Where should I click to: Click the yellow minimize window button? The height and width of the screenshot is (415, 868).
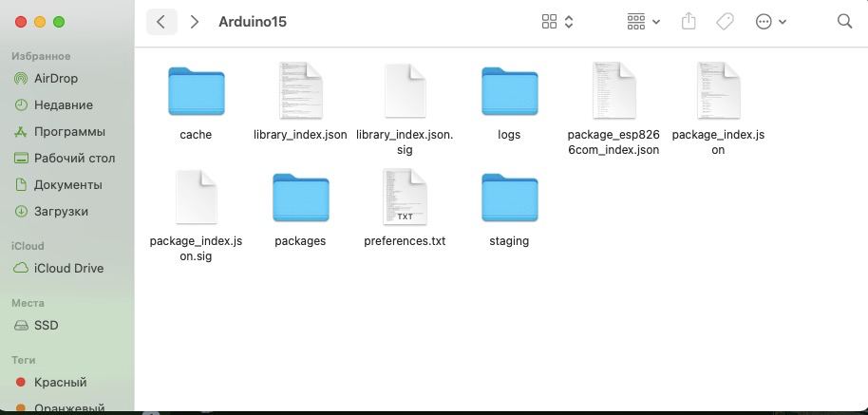click(40, 22)
